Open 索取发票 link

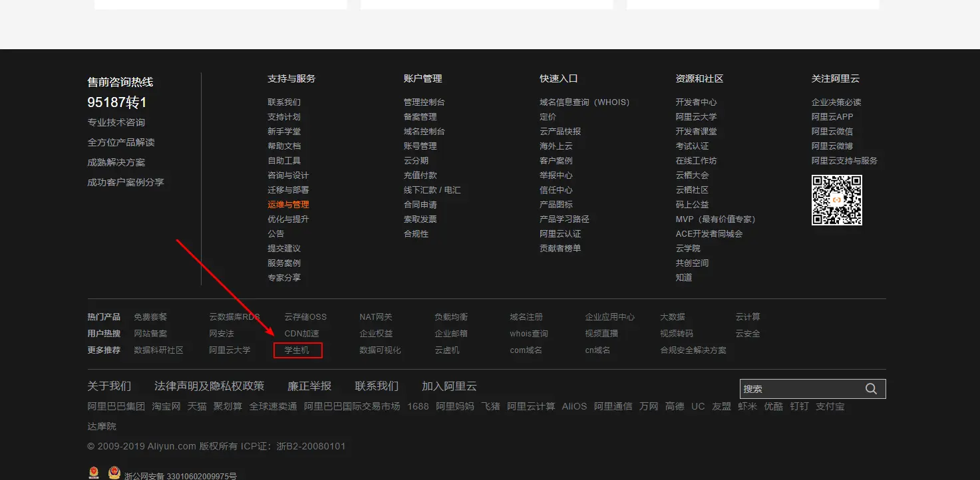pos(420,219)
